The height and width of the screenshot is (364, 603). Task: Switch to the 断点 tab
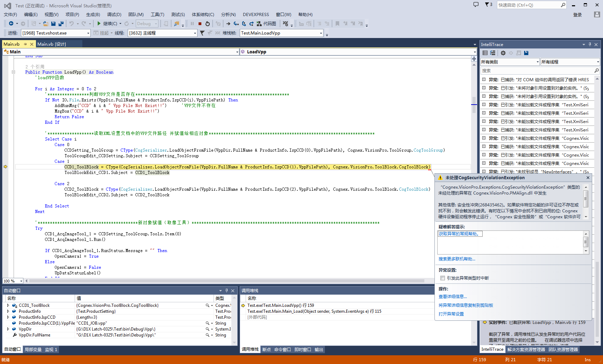tap(267, 349)
